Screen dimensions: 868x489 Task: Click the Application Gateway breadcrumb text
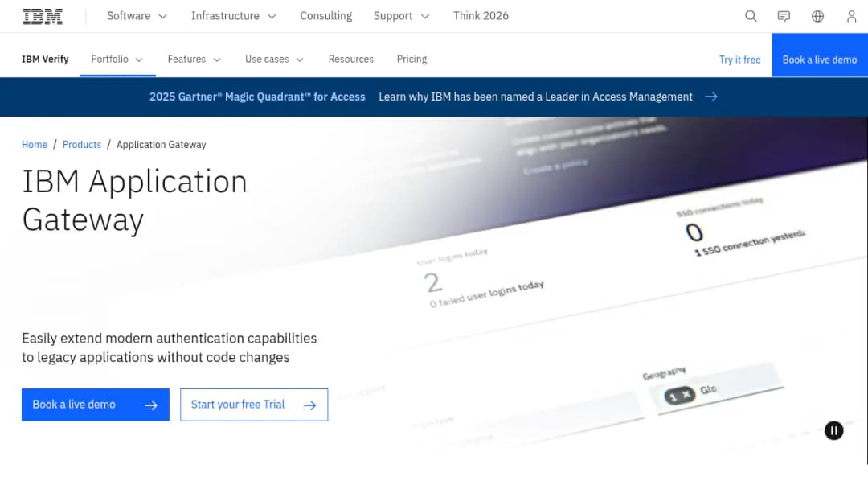(161, 145)
